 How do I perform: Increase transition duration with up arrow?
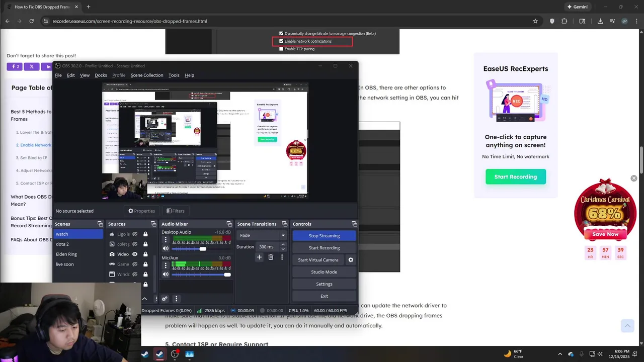(x=283, y=245)
